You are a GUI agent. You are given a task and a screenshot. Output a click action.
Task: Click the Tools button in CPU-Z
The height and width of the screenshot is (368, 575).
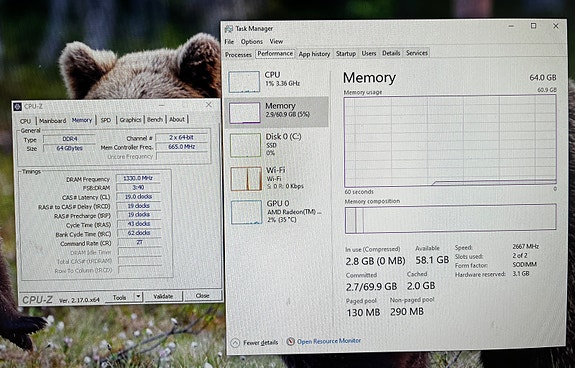coord(120,297)
